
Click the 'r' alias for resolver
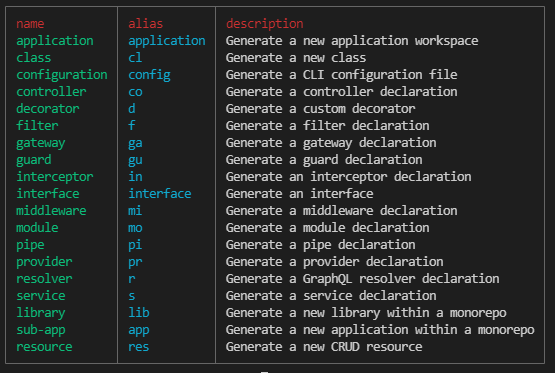[x=131, y=279]
